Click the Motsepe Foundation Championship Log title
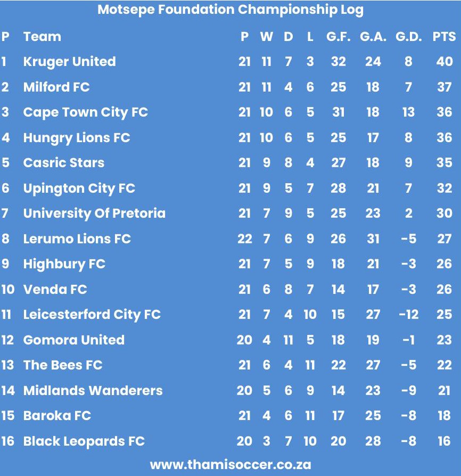The height and width of the screenshot is (476, 461). click(230, 10)
